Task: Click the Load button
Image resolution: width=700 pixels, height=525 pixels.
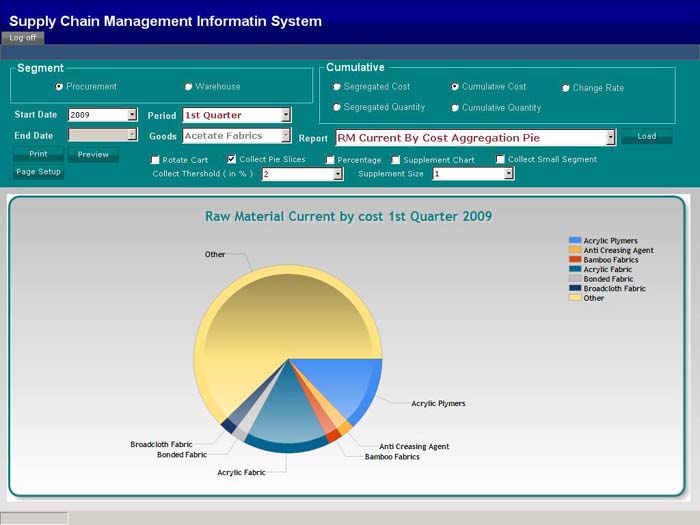Action: click(647, 136)
